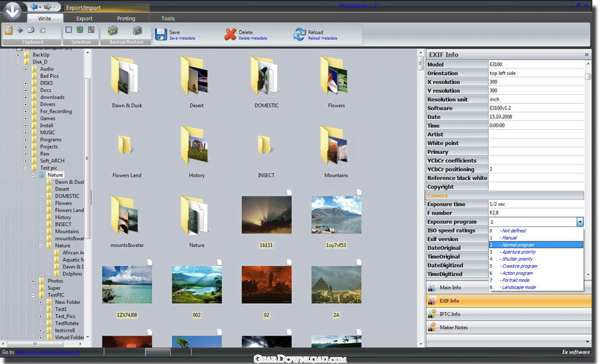Open the Mountains folder thumbnail

point(334,146)
